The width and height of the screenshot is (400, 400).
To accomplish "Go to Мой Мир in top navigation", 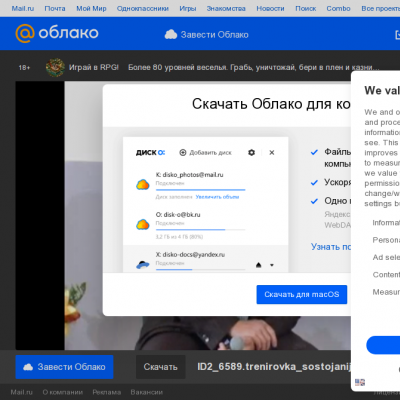I will tap(91, 8).
